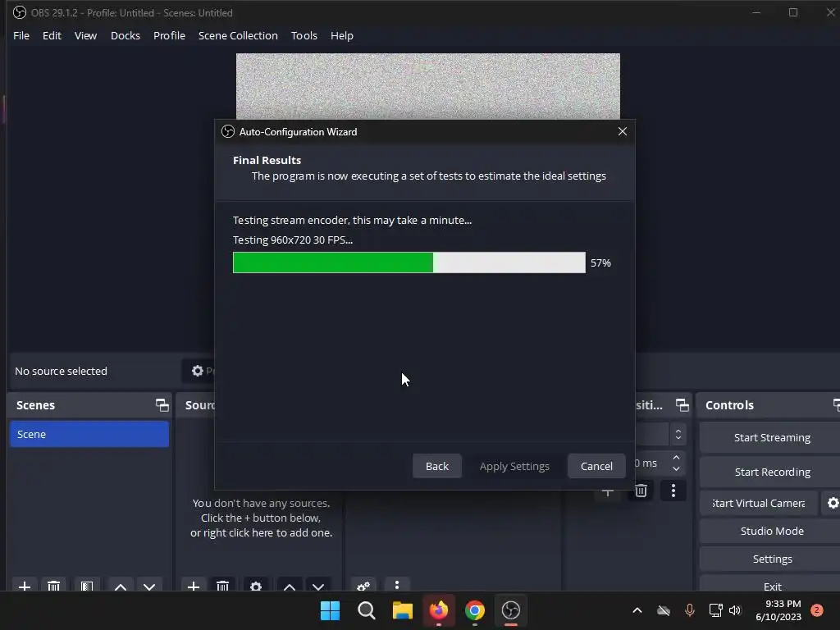Open virtual camera settings gear
This screenshot has width=840, height=630.
tap(833, 503)
